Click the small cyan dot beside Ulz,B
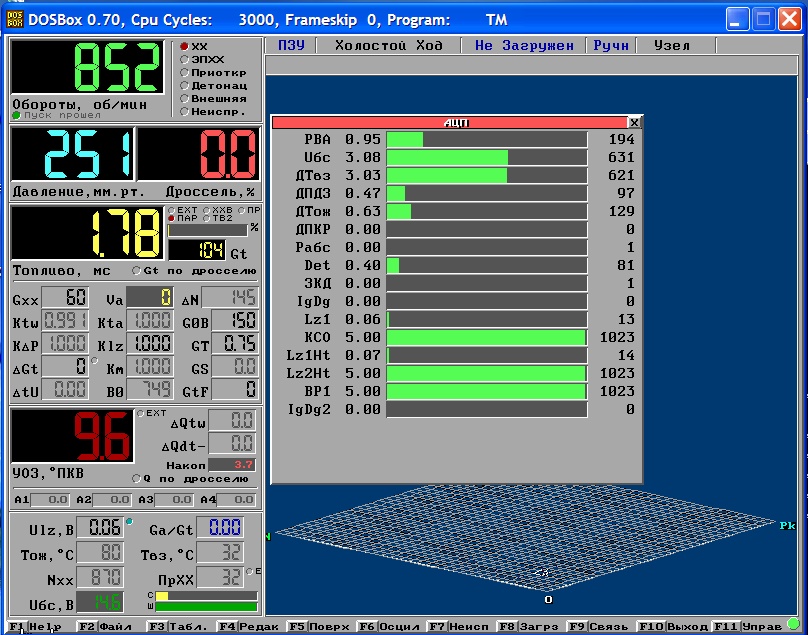The width and height of the screenshot is (808, 635). coord(129,522)
